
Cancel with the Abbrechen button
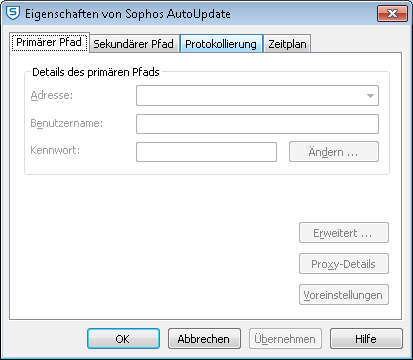pos(204,339)
